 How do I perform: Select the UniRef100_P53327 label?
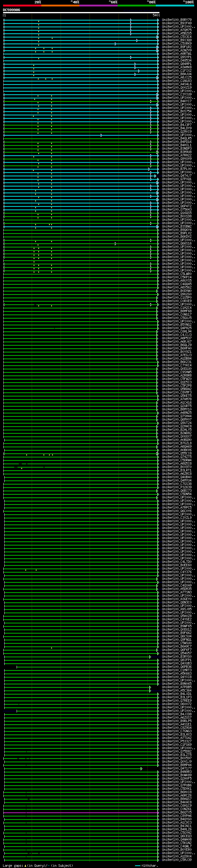[177, 742]
